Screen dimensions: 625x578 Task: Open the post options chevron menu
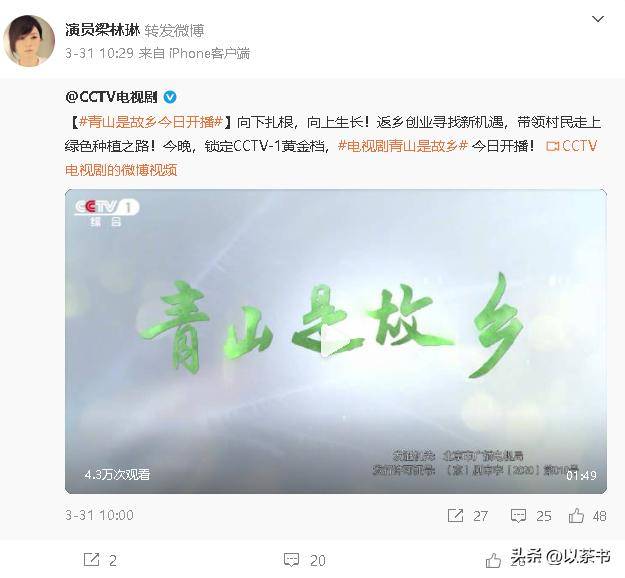[597, 19]
